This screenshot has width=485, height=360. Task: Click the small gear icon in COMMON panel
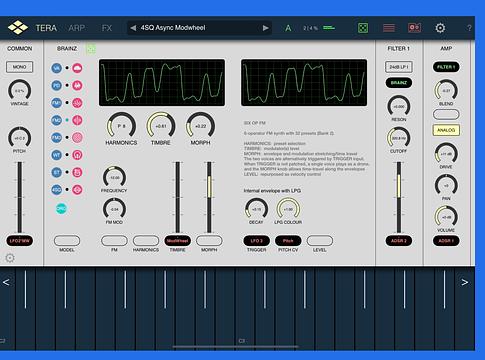pos(10,258)
